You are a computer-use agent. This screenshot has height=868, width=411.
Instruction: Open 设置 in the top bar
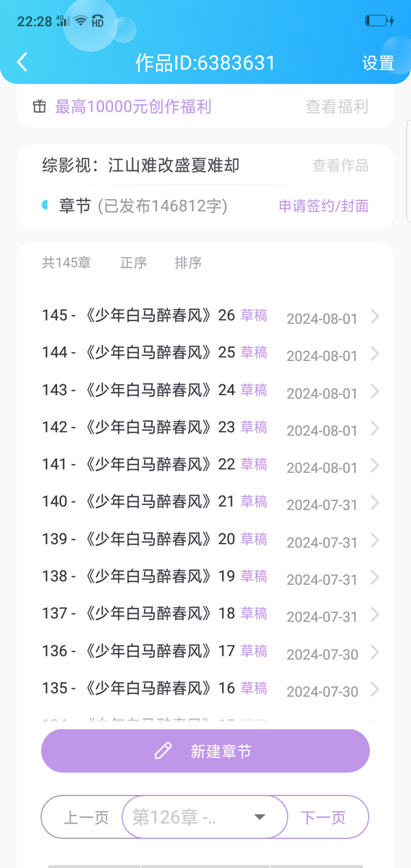click(x=378, y=63)
